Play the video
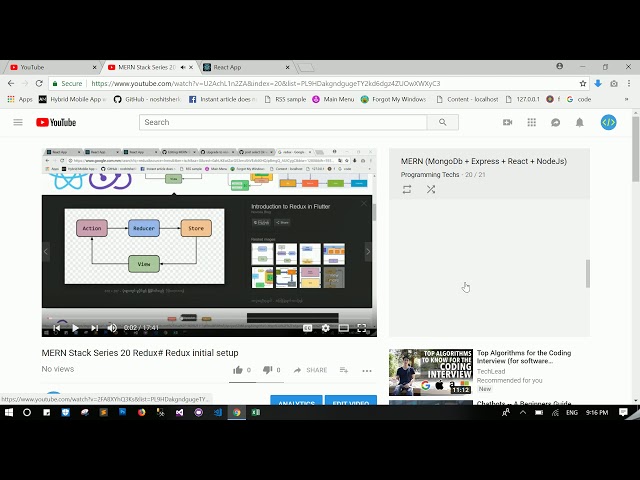The image size is (640, 480). [75, 328]
